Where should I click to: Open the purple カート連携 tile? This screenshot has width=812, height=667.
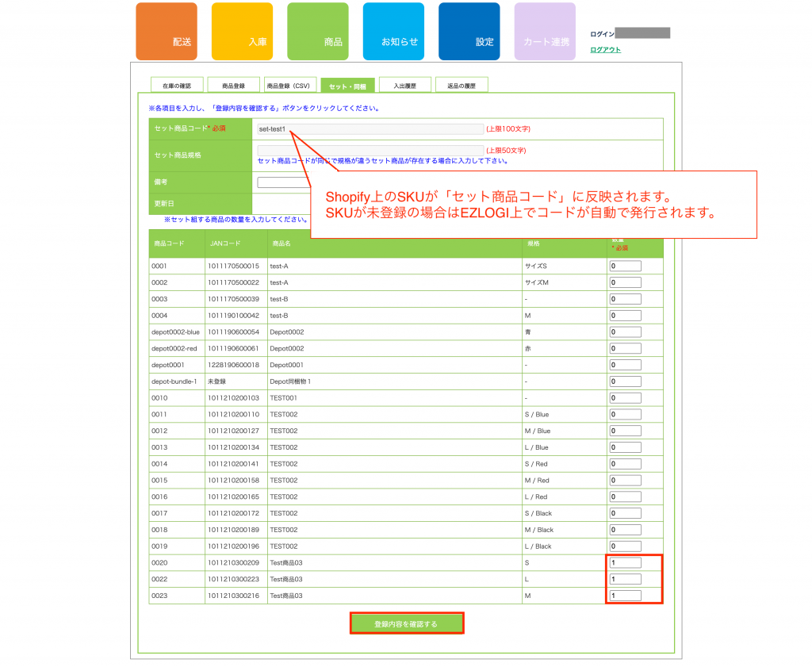pos(545,32)
